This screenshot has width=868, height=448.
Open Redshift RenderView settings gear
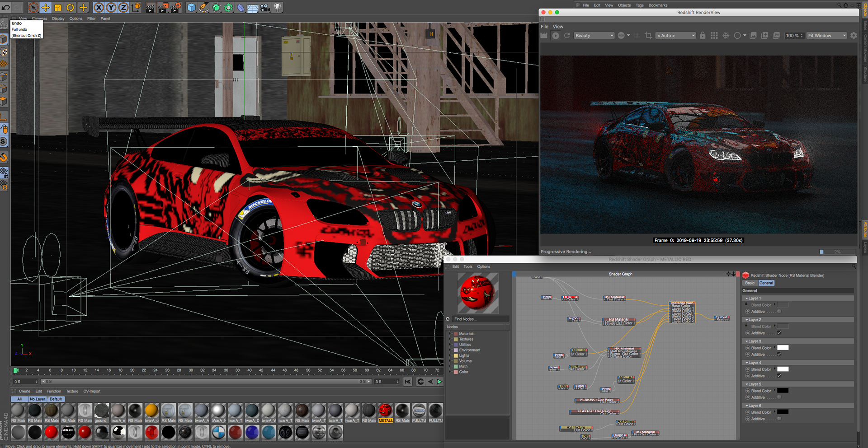tap(854, 35)
